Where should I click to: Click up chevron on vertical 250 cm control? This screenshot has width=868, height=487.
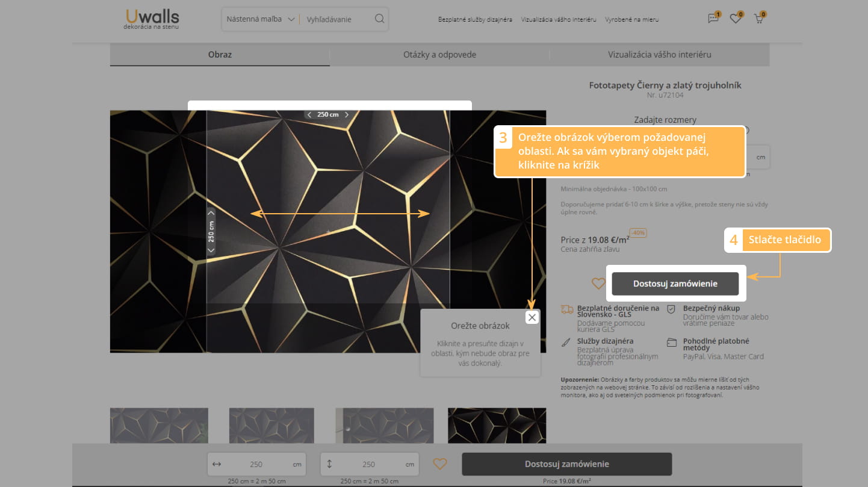coord(211,212)
